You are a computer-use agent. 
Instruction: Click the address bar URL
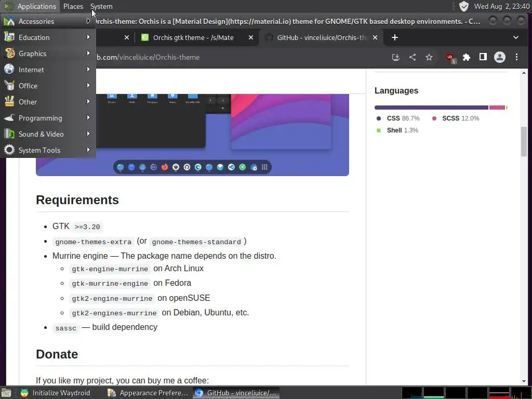click(148, 57)
